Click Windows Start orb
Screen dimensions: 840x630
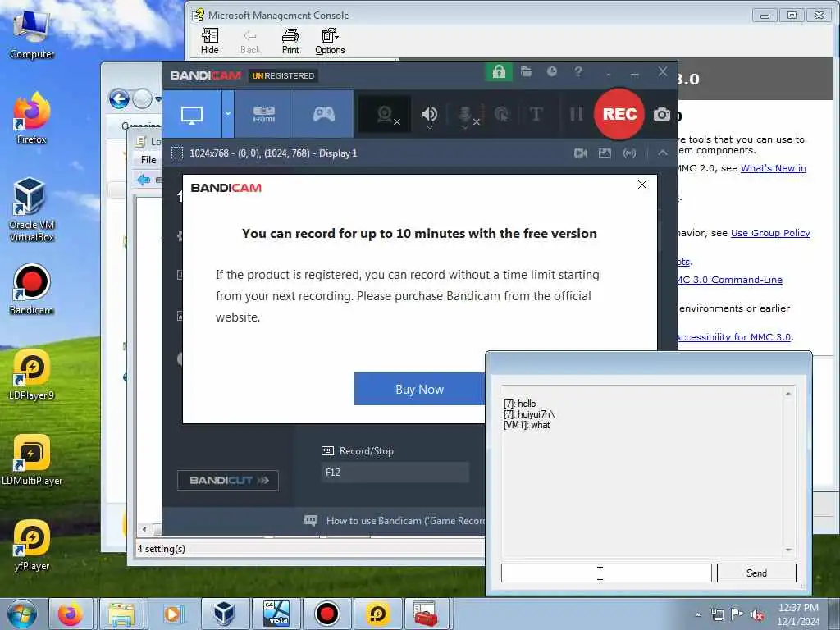pos(22,614)
